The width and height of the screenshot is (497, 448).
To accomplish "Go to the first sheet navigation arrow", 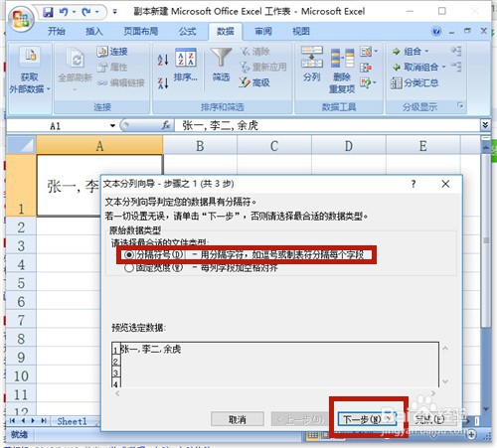I will [12, 421].
